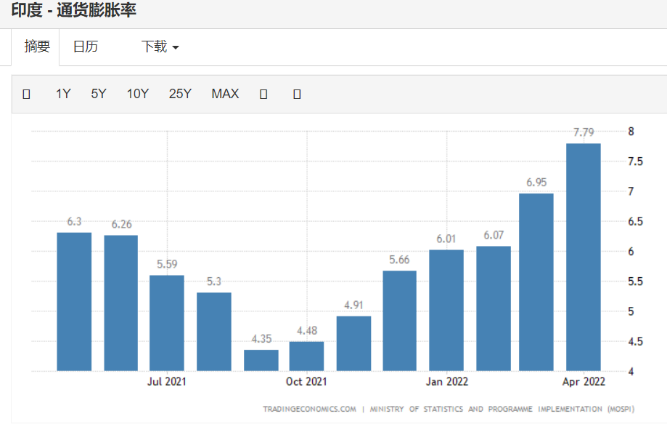Screen dimensions: 668x435
Task: Click the bar labeled 6.01
Action: click(x=446, y=310)
